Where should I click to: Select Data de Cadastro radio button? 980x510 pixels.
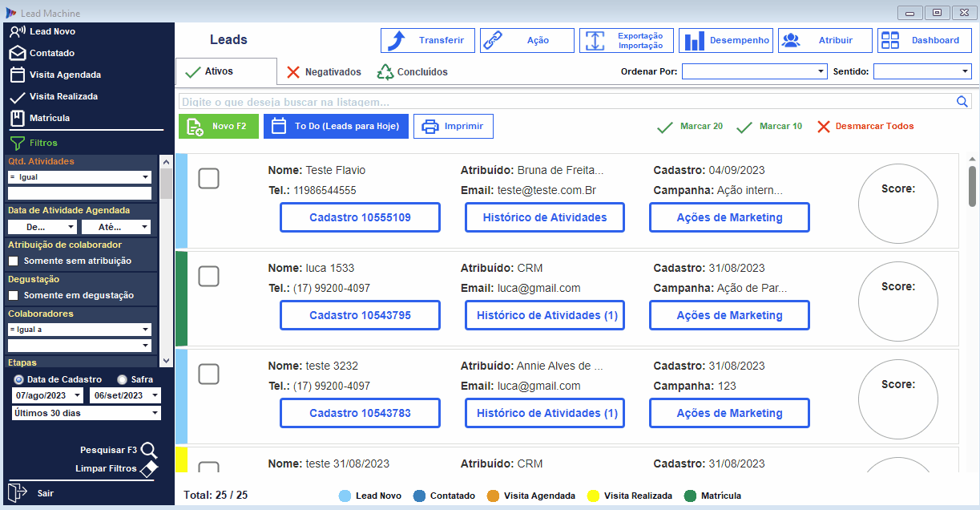pos(19,379)
